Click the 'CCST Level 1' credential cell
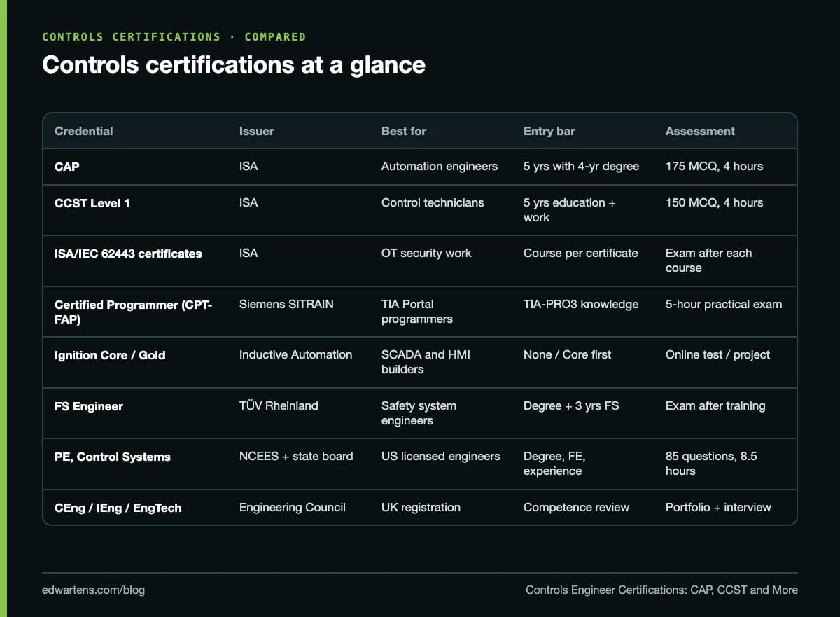Image resolution: width=840 pixels, height=617 pixels. click(x=92, y=203)
